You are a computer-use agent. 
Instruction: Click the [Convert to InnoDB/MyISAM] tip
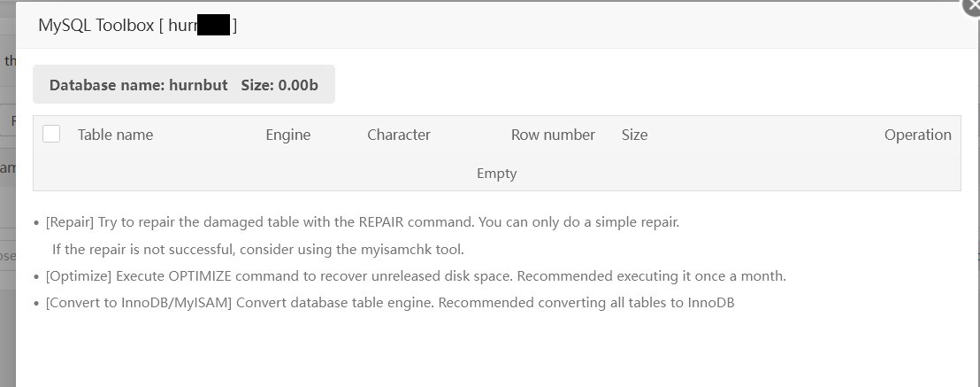coord(390,303)
